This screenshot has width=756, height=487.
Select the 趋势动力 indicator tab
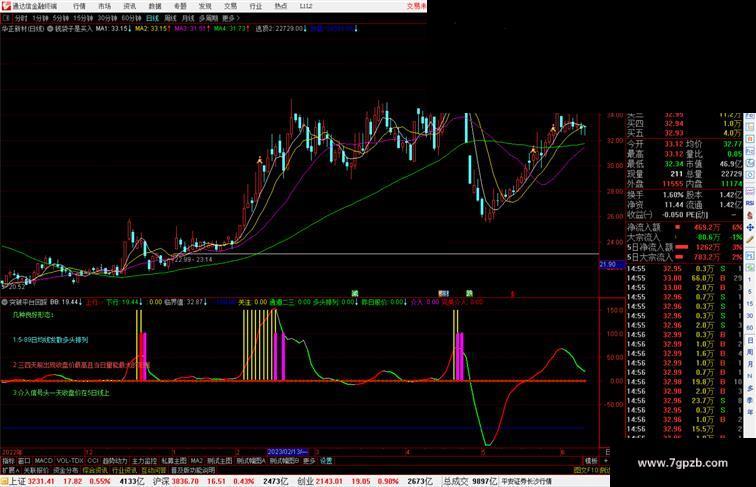115,461
